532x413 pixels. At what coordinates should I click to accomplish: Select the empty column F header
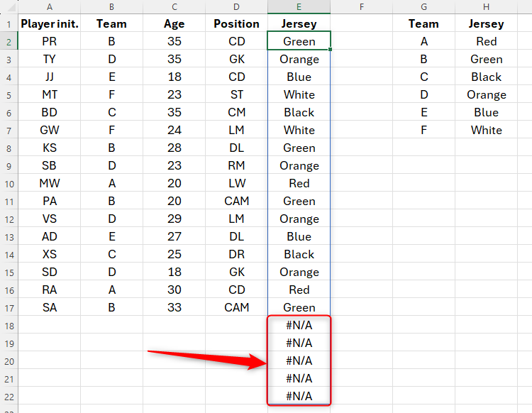tap(361, 6)
